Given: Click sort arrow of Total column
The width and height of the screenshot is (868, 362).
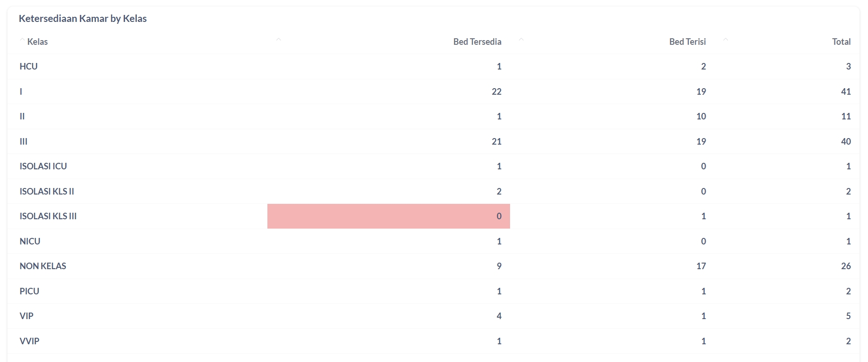Looking at the screenshot, I should click(x=726, y=40).
